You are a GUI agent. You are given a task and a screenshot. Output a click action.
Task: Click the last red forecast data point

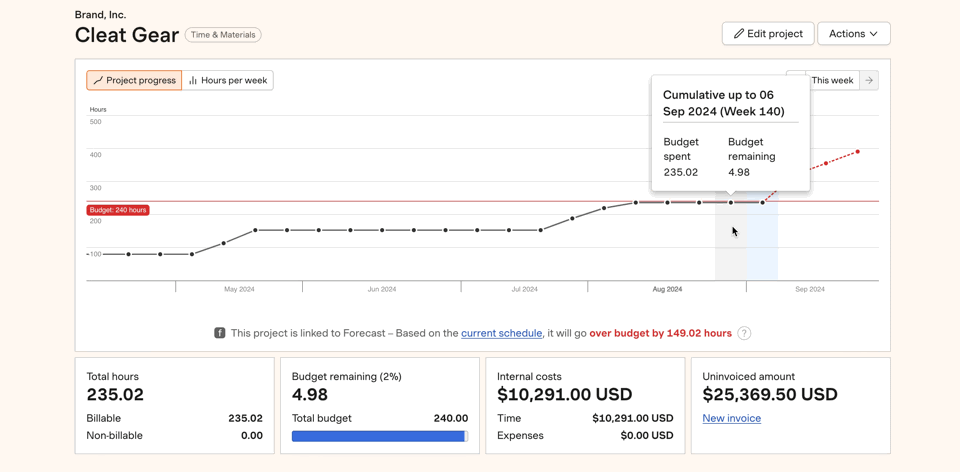[x=857, y=152]
